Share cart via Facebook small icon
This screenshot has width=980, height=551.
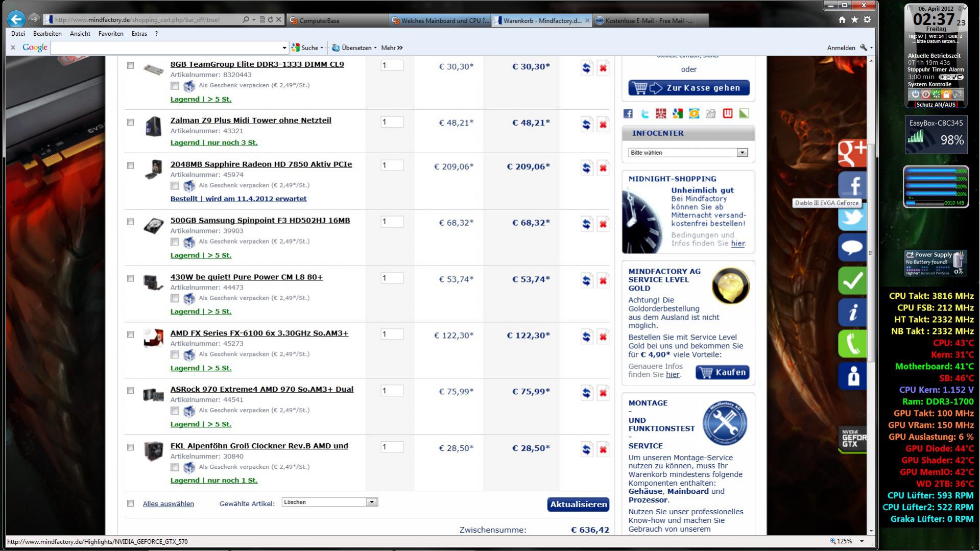628,114
